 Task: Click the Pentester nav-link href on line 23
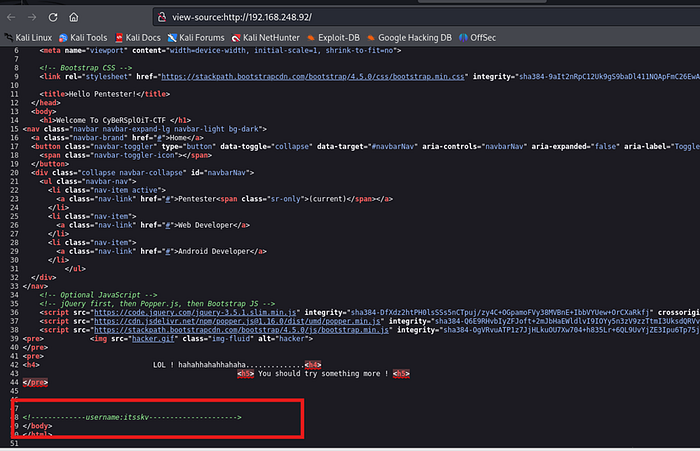[x=168, y=199]
